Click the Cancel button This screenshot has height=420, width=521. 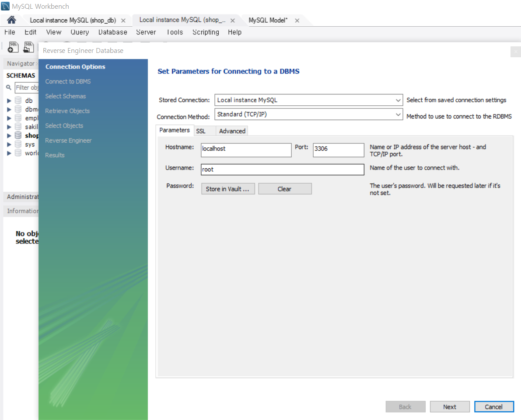tap(494, 407)
